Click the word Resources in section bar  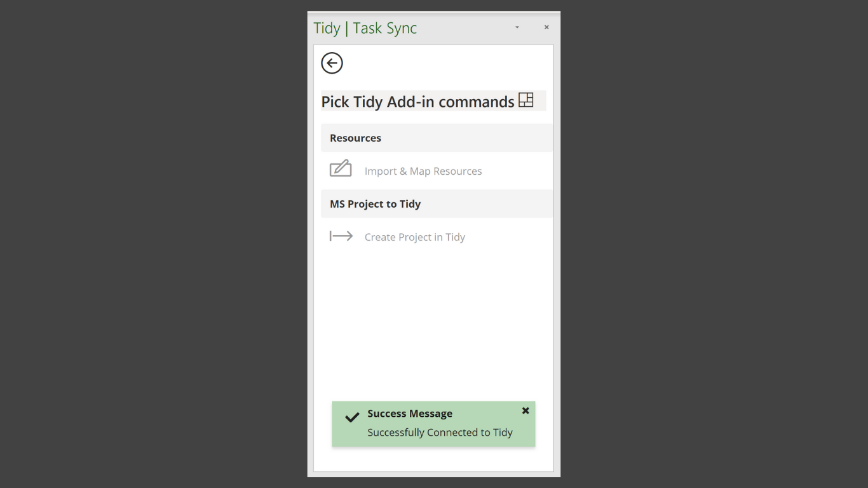[355, 138]
